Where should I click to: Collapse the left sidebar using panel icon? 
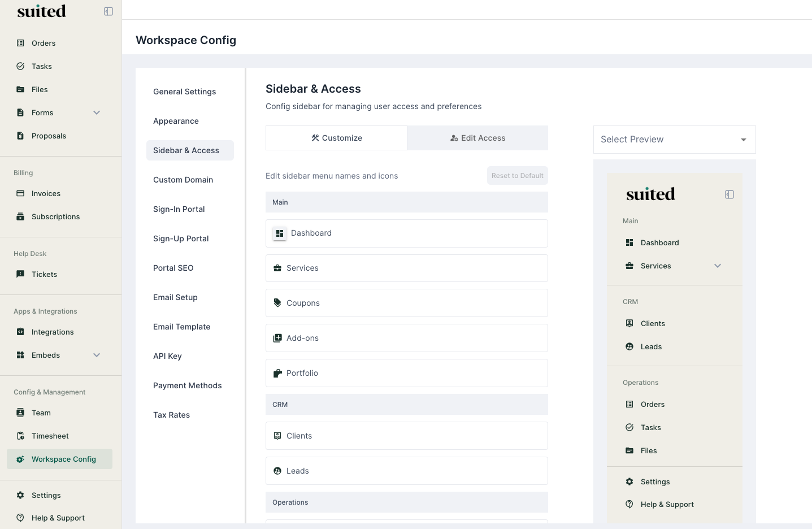[108, 11]
